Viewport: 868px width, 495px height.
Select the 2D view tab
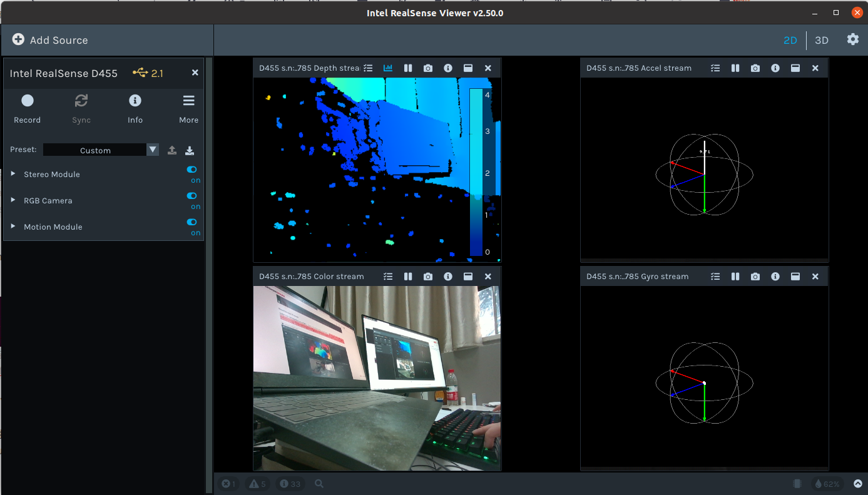pos(790,39)
